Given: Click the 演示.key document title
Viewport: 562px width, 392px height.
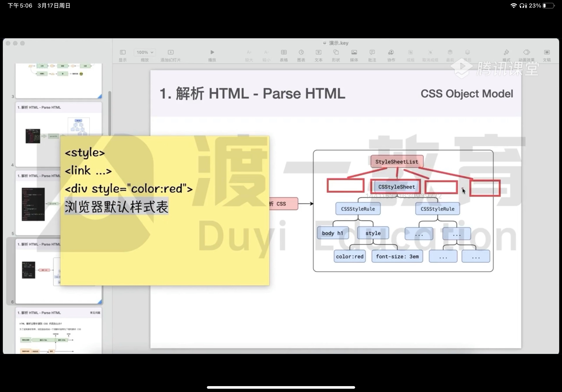Looking at the screenshot, I should click(338, 43).
